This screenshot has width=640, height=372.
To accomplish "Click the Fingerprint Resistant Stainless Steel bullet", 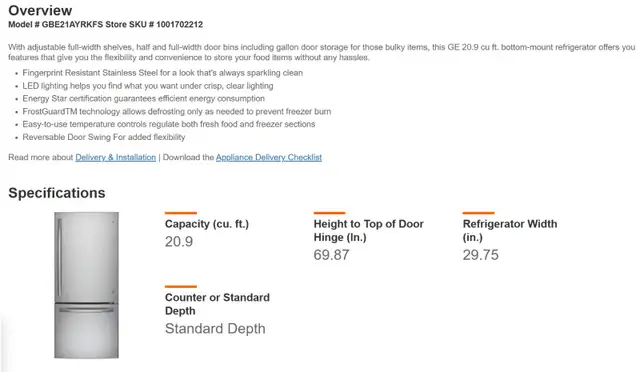I will pyautogui.click(x=162, y=73).
